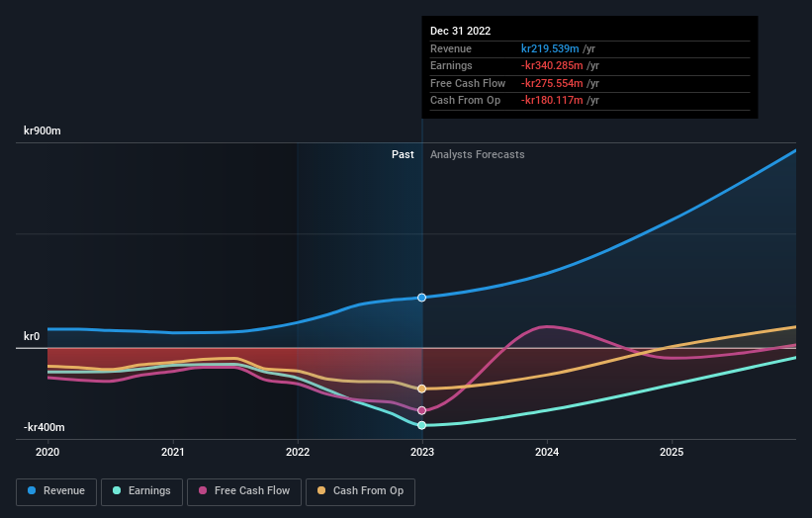
Task: Click the kr900m axis label
Action: pyautogui.click(x=43, y=130)
